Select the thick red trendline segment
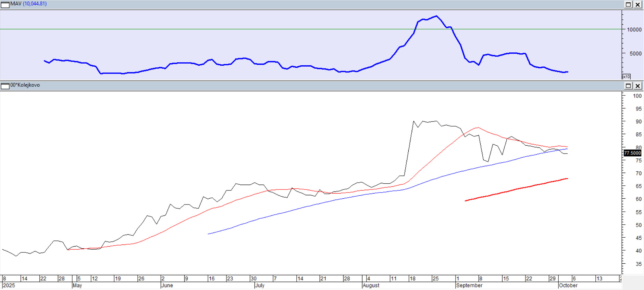Screen dimensions: 644x290 514,190
